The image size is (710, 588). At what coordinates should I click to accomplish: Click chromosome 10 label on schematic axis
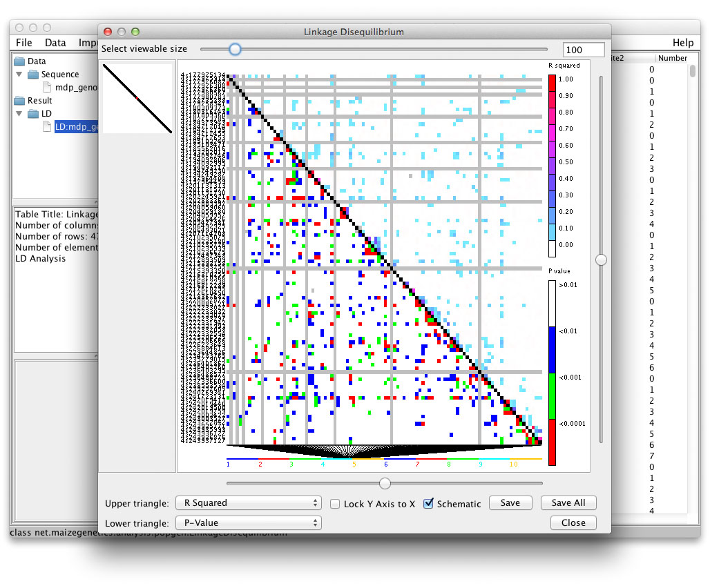[513, 464]
